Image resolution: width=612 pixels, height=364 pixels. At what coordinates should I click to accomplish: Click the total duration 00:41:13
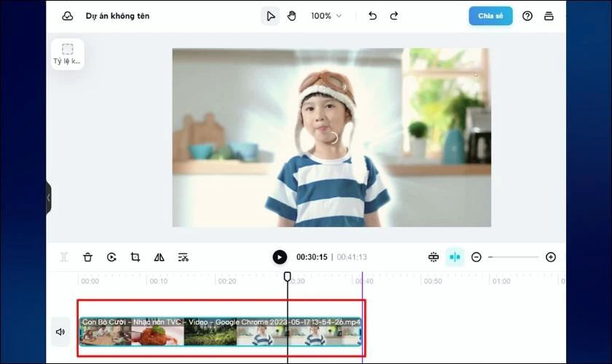tap(352, 257)
